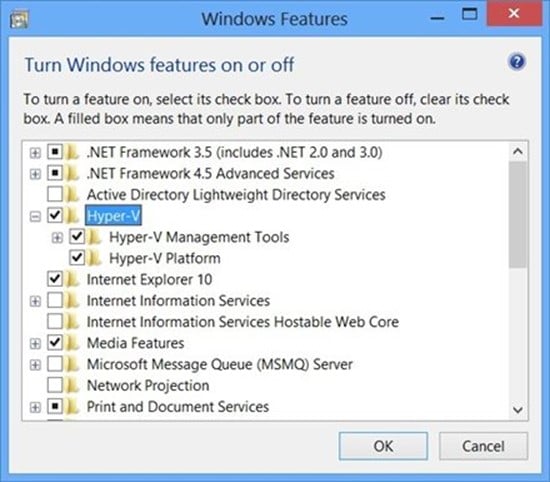
Task: Expand Microsoft Message Queue (MSMQ) Server node
Action: point(35,365)
